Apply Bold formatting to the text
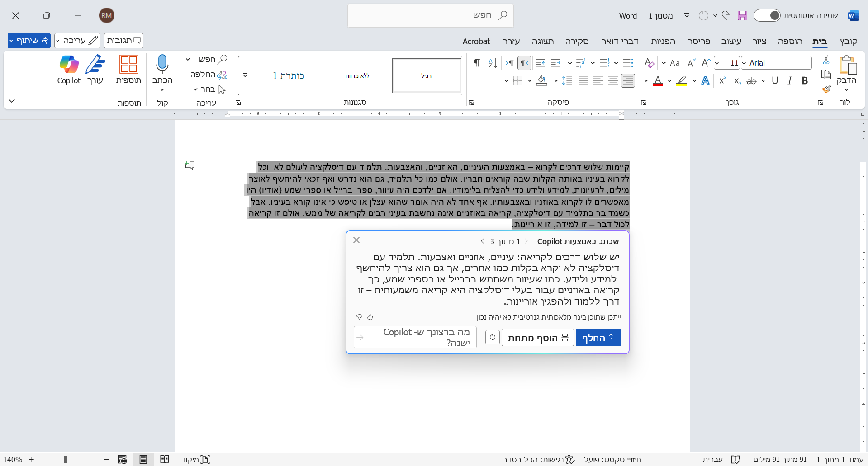 point(804,81)
